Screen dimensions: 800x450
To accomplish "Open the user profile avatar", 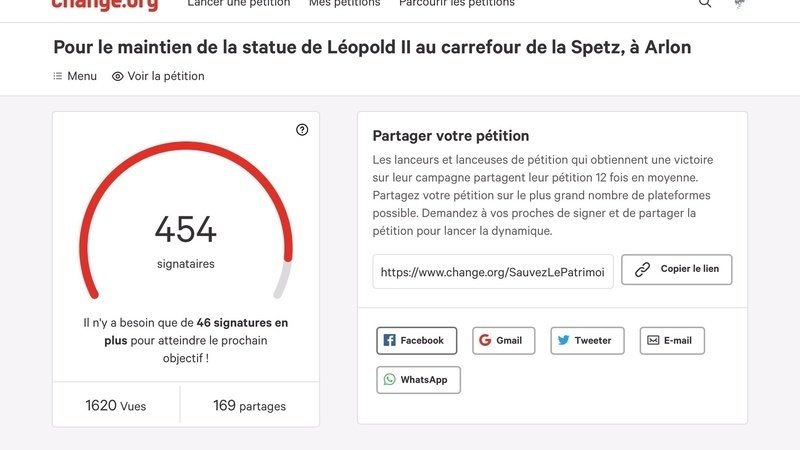I will coord(740,4).
